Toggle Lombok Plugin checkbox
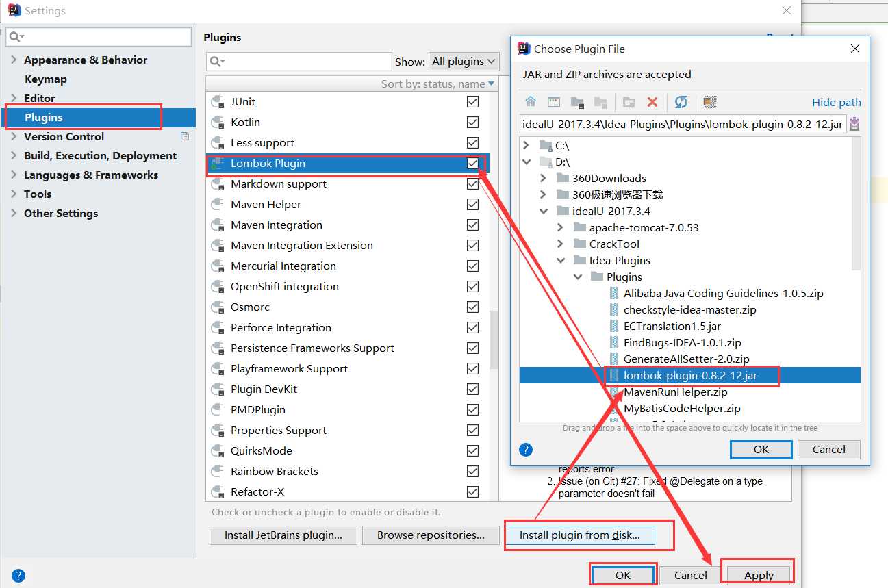This screenshot has height=588, width=888. point(472,163)
